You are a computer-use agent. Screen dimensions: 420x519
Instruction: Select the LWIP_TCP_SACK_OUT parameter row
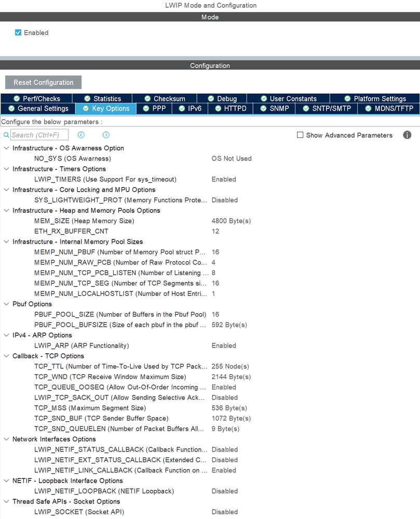point(210,397)
